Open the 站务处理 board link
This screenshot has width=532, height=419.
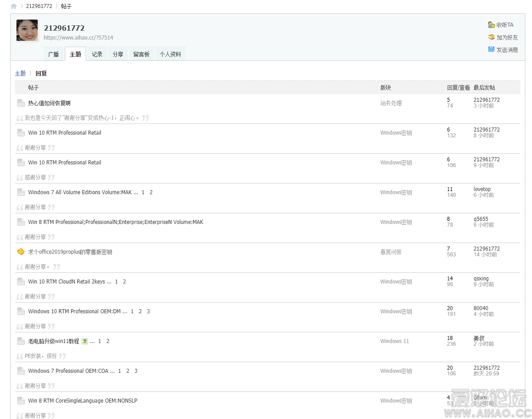click(x=391, y=103)
